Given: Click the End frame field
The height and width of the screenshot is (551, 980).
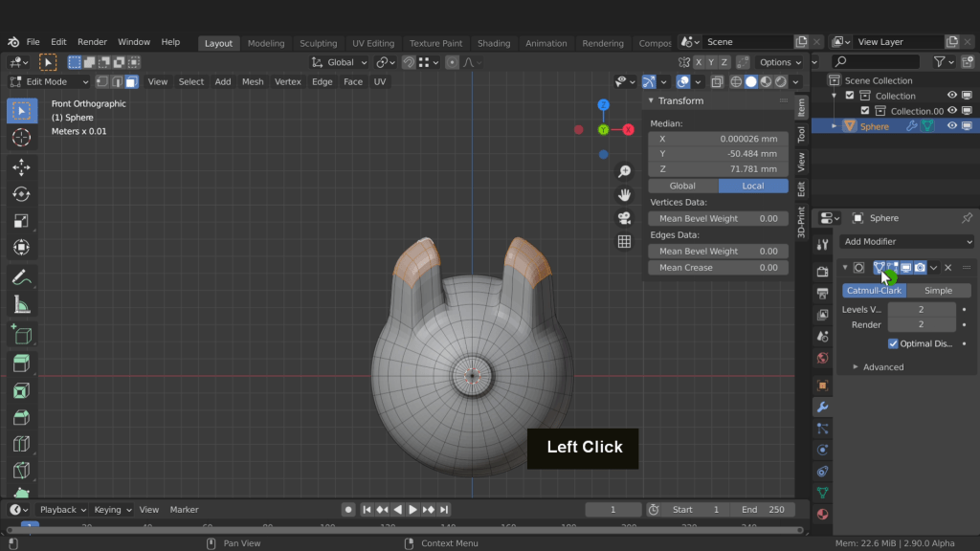Looking at the screenshot, I should pos(763,510).
